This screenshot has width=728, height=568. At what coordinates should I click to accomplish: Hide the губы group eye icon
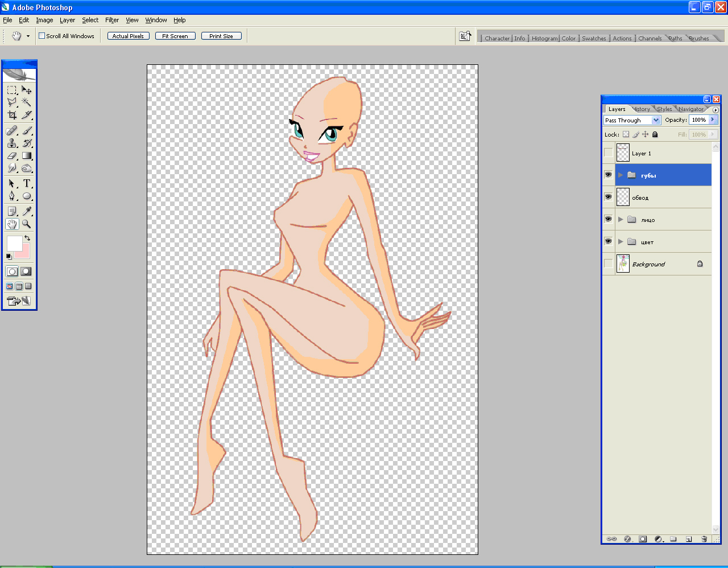[609, 175]
